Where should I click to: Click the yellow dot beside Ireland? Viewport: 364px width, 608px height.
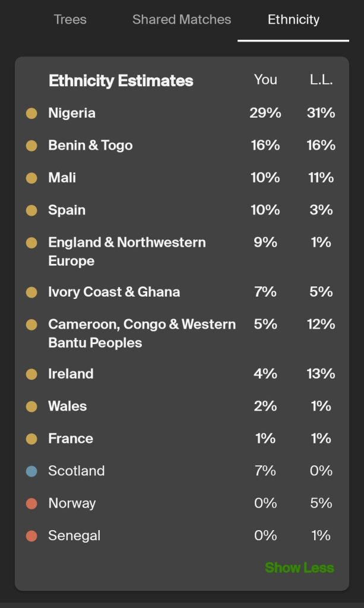31,374
